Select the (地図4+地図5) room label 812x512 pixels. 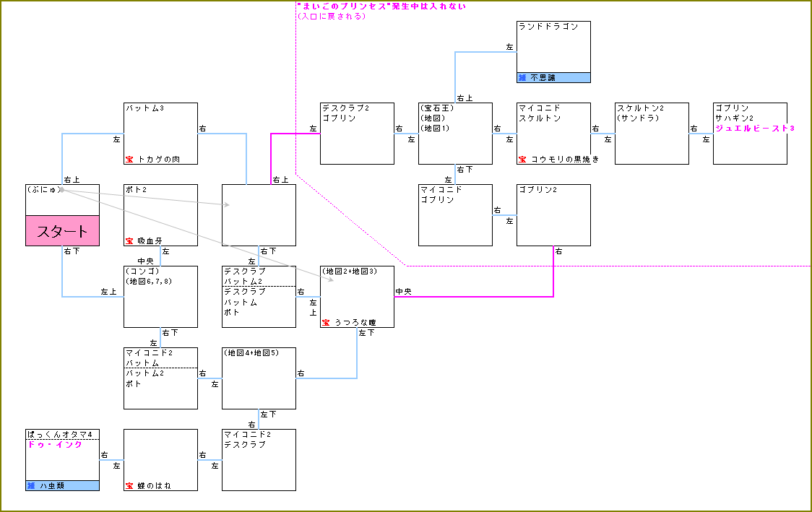pyautogui.click(x=251, y=352)
